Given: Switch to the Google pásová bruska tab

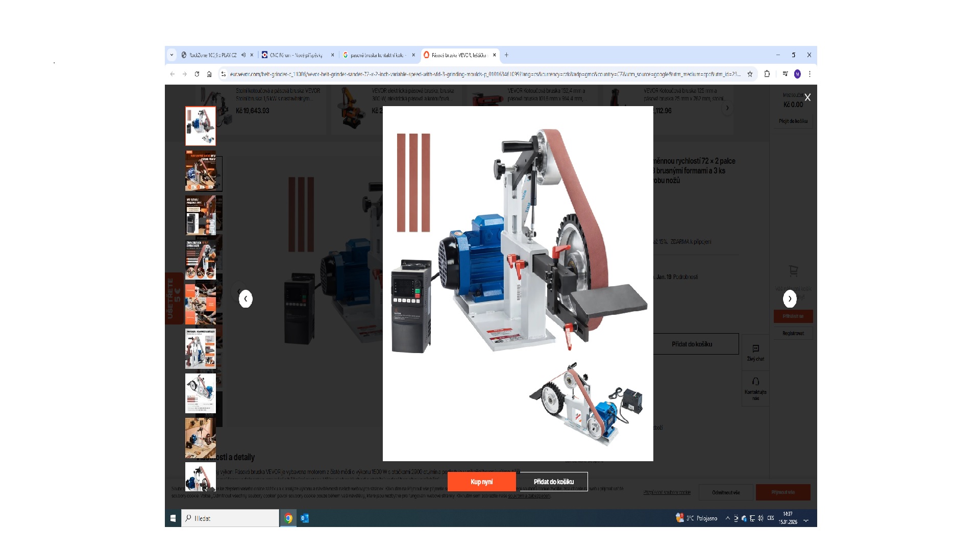Looking at the screenshot, I should coord(377,55).
